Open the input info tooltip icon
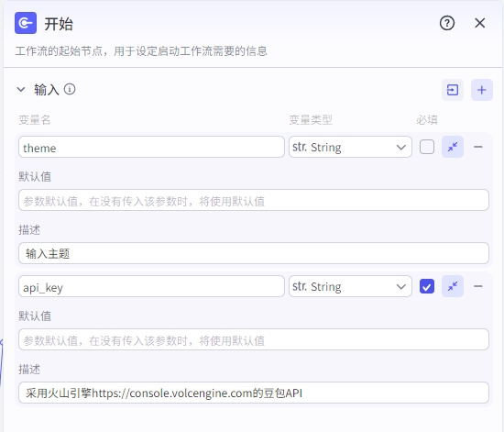The image size is (504, 432). pyautogui.click(x=70, y=89)
